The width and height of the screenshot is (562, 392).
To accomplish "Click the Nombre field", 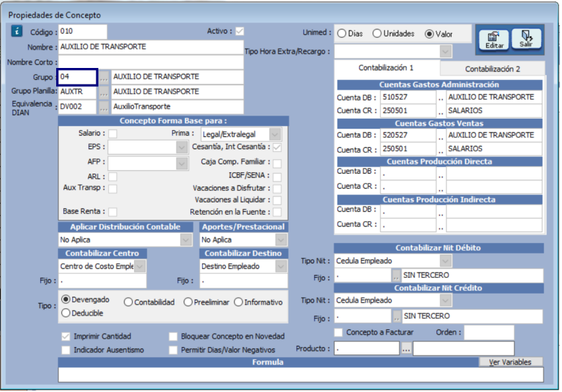I will pyautogui.click(x=151, y=47).
